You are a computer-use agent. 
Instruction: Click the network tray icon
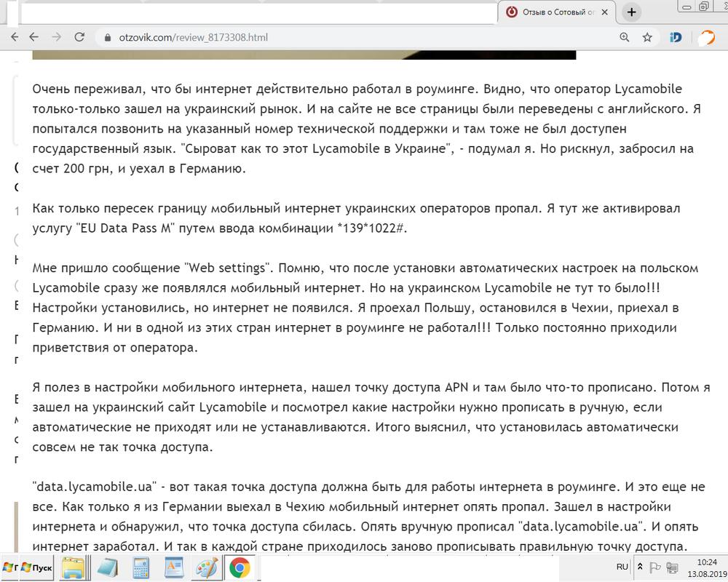671,567
